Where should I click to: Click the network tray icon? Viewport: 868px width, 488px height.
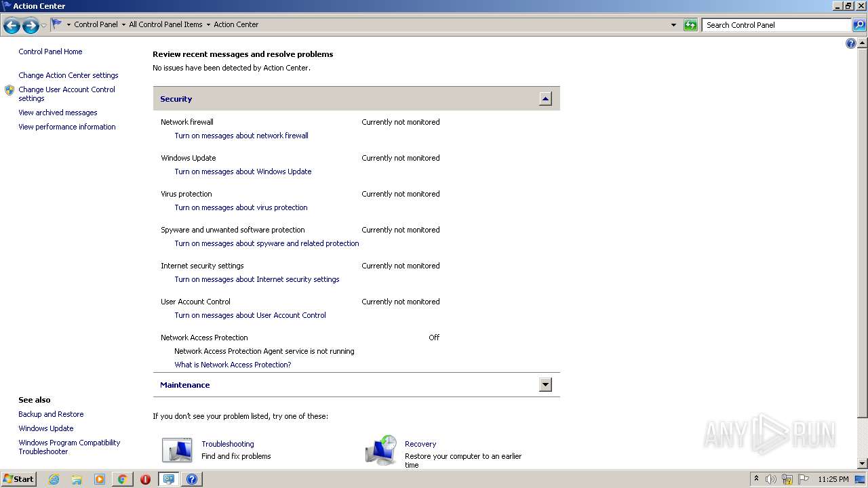coord(787,479)
